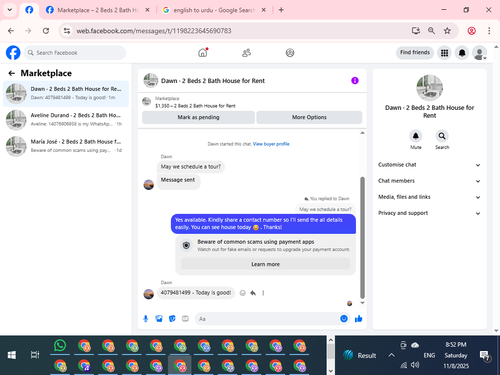Image resolution: width=500 pixels, height=375 pixels.
Task: Open a new Chrome tab
Action: point(281,10)
